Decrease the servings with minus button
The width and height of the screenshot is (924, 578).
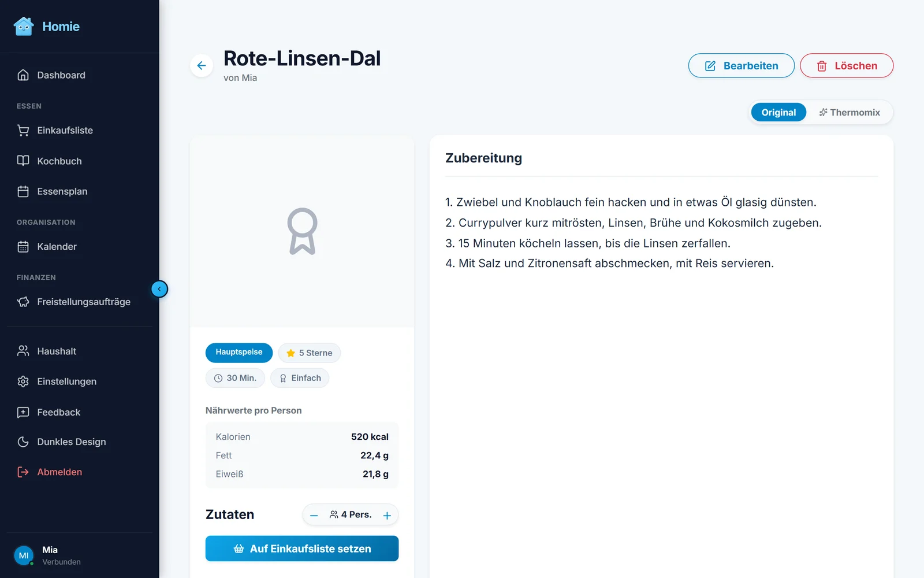(x=314, y=515)
